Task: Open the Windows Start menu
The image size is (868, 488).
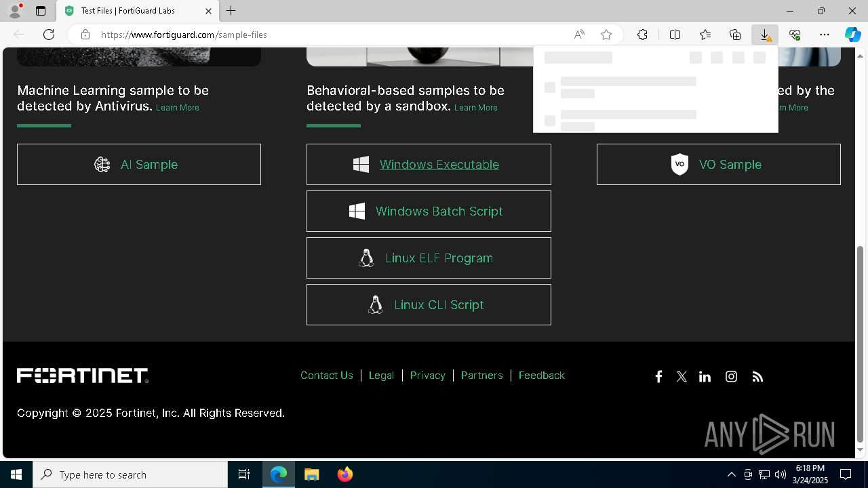Action: click(16, 474)
